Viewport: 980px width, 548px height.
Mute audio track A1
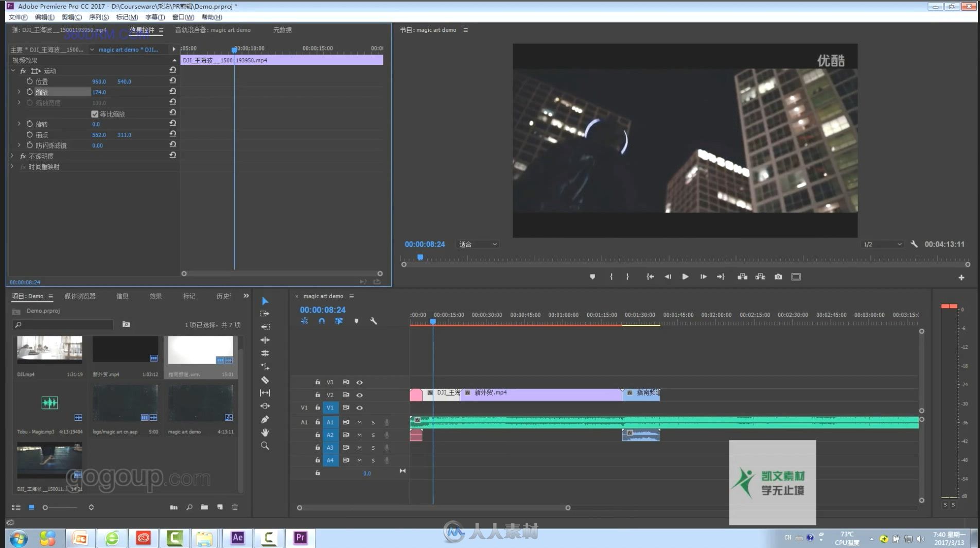point(359,422)
